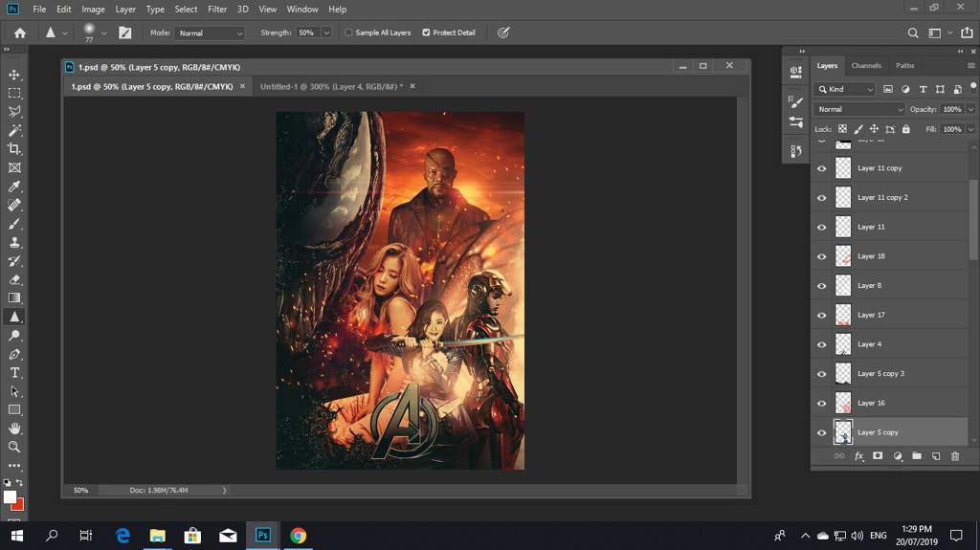Open the Opacity slider dropdown
980x550 pixels.
[x=970, y=109]
